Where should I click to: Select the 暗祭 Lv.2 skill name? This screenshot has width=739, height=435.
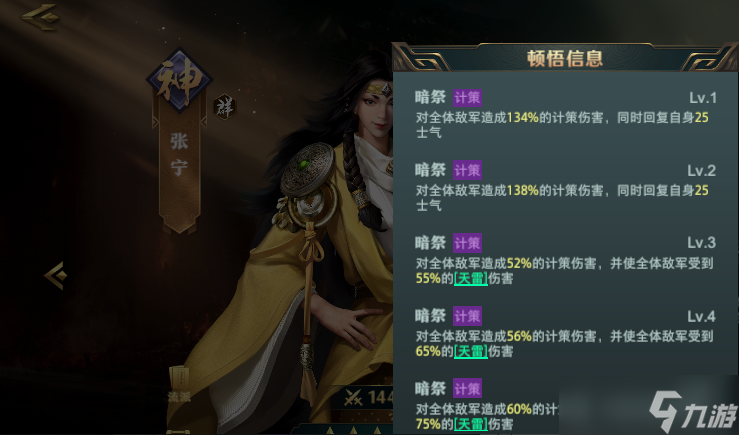(x=430, y=170)
